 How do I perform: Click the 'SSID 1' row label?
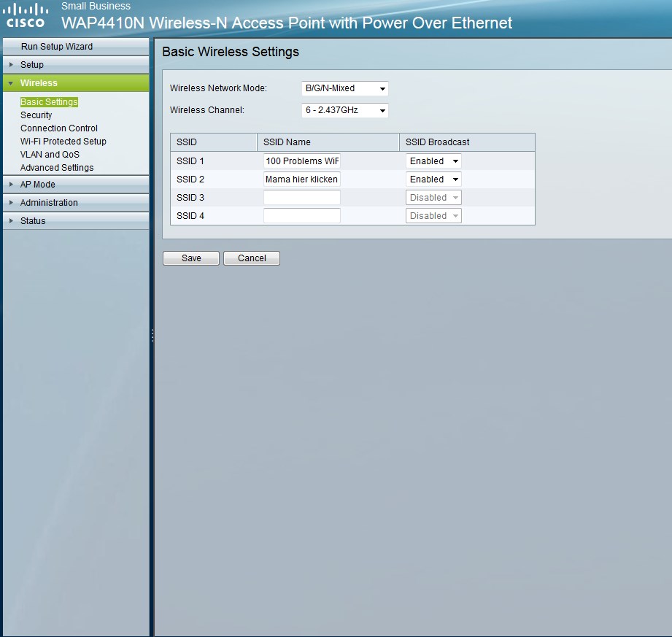(x=190, y=161)
